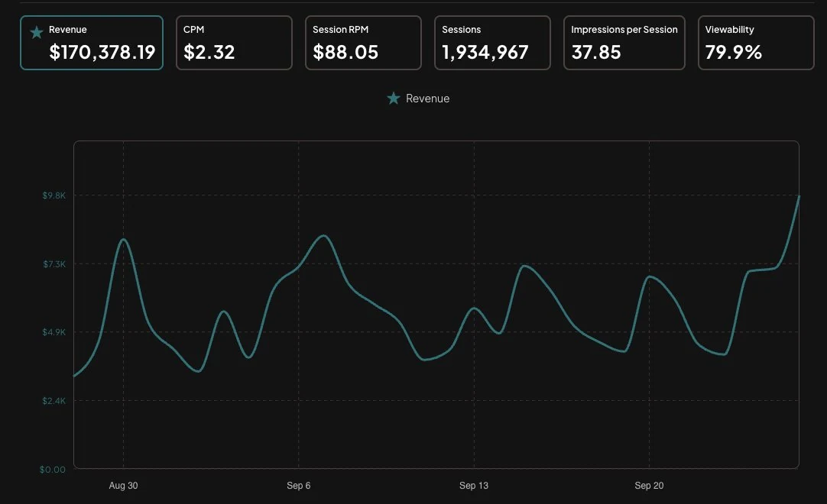Click the Aug 30 x-axis label
The height and width of the screenshot is (504, 827).
123,486
